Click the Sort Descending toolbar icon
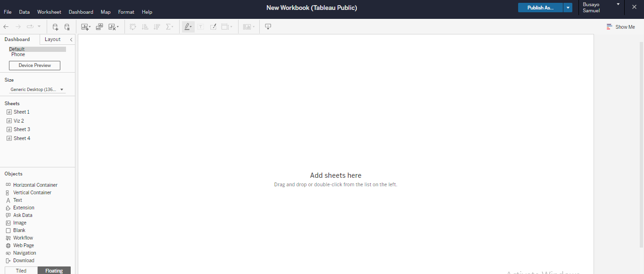 (x=157, y=27)
